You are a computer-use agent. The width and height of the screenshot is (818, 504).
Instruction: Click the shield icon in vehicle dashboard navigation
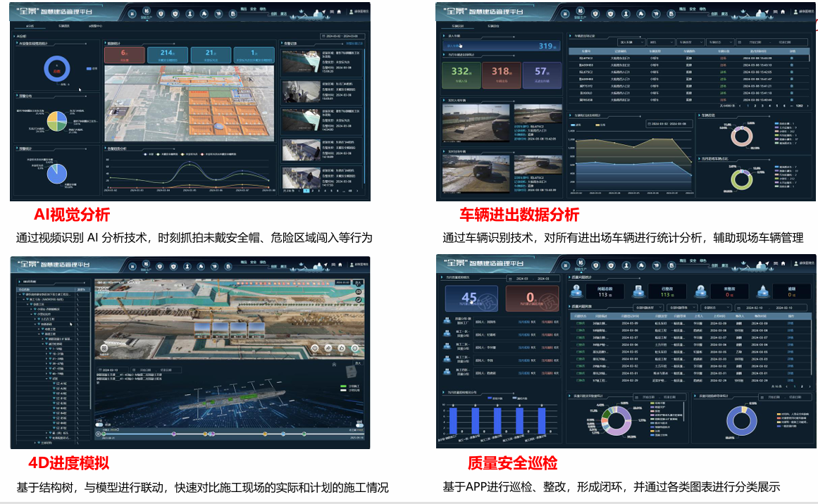[x=595, y=13]
